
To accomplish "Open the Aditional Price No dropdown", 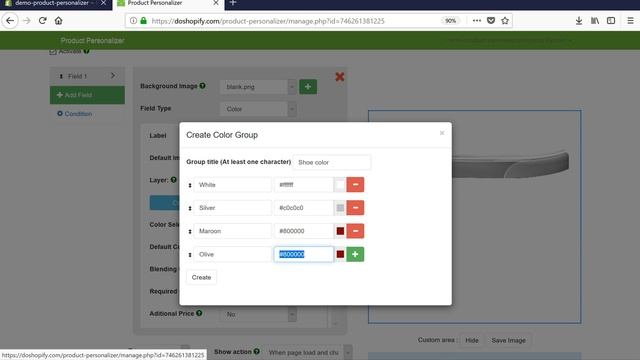I will click(258, 314).
